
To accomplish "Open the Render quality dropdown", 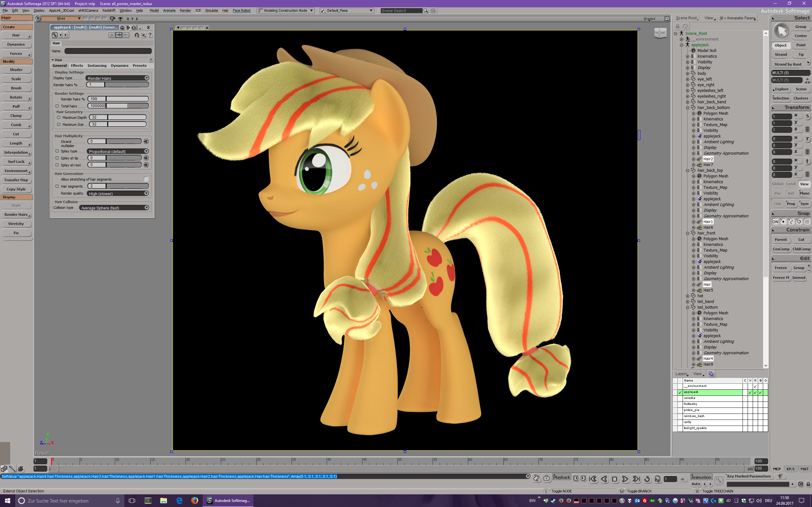I will point(117,194).
